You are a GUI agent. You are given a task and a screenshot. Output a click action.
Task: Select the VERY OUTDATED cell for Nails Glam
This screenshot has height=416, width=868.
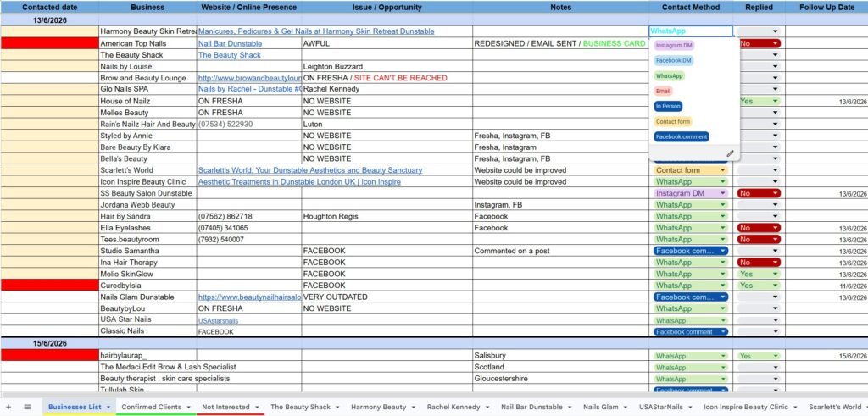pyautogui.click(x=387, y=297)
